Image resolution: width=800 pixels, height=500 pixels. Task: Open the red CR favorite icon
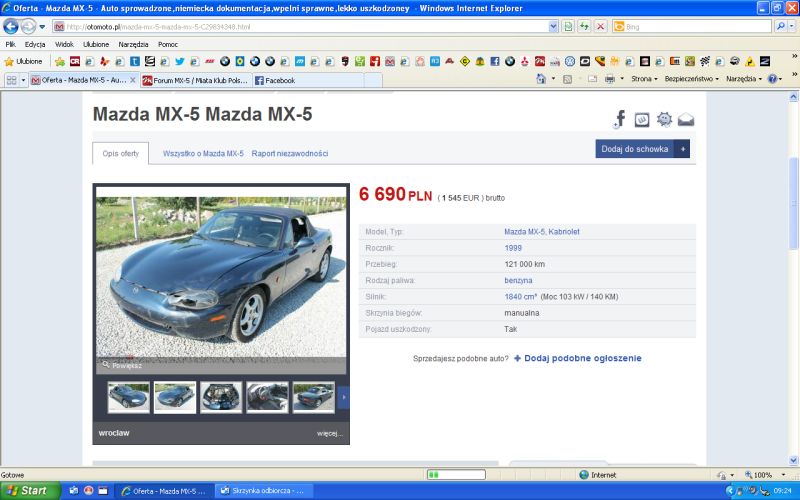click(74, 62)
